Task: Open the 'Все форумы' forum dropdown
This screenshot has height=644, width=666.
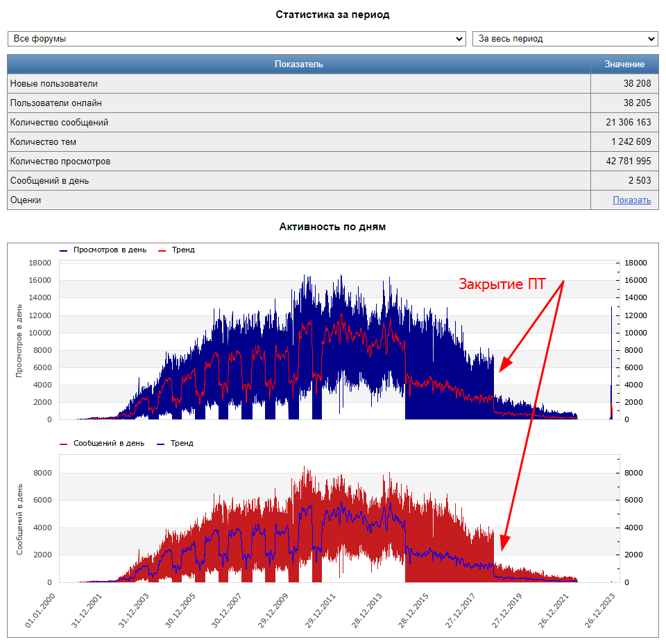Action: coord(236,39)
